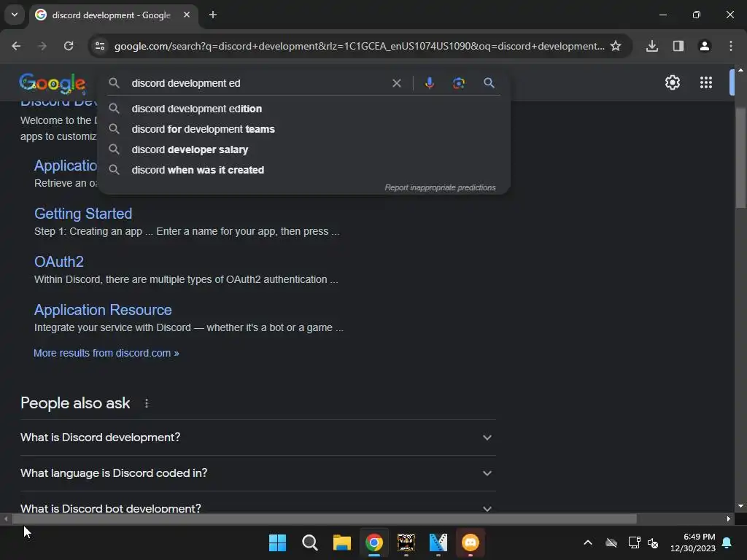Open the muted volume tray icon
Image resolution: width=747 pixels, height=560 pixels.
653,542
